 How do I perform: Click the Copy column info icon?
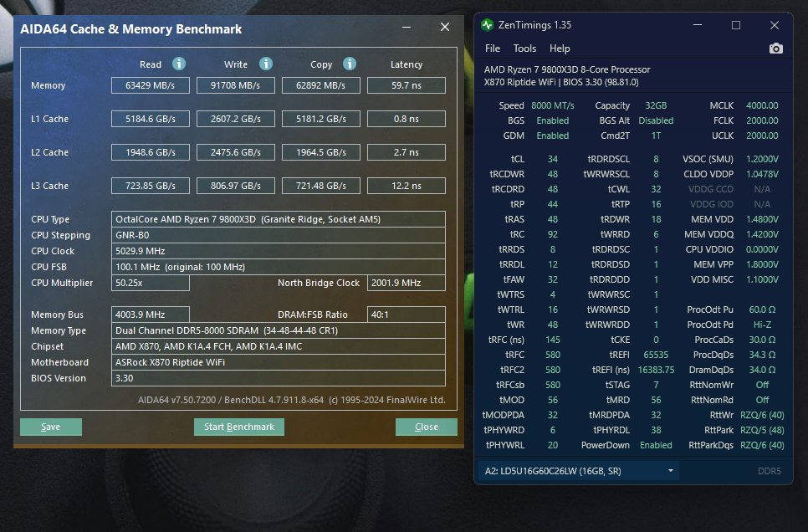pos(350,64)
